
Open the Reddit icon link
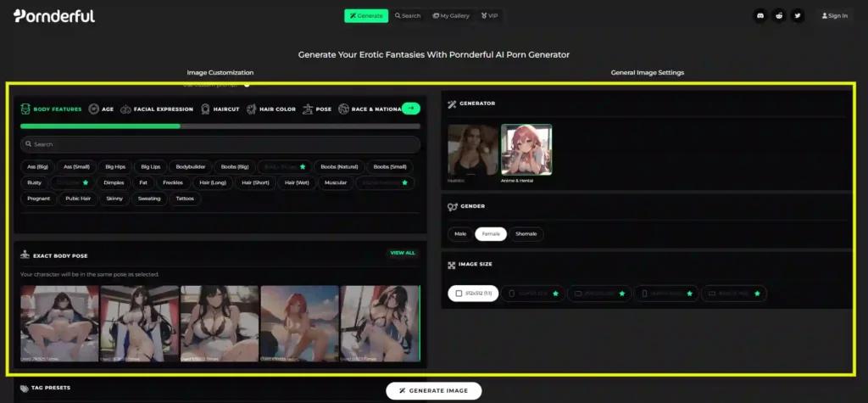tap(780, 15)
